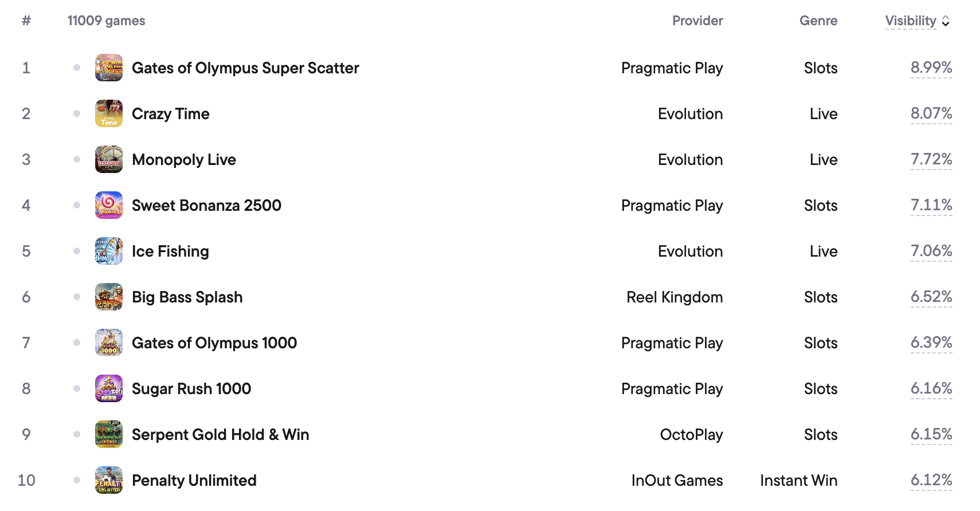Open the Sweet Bonanza 2500 candy icon
Screen dimensions: 980x511
click(x=109, y=205)
